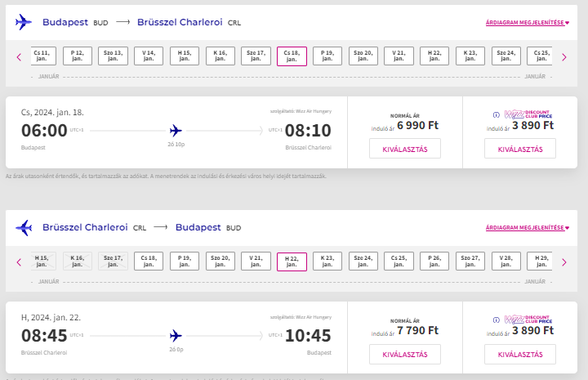Select outbound date Sze 17, jan.
This screenshot has width=588, height=380.
[x=256, y=56]
